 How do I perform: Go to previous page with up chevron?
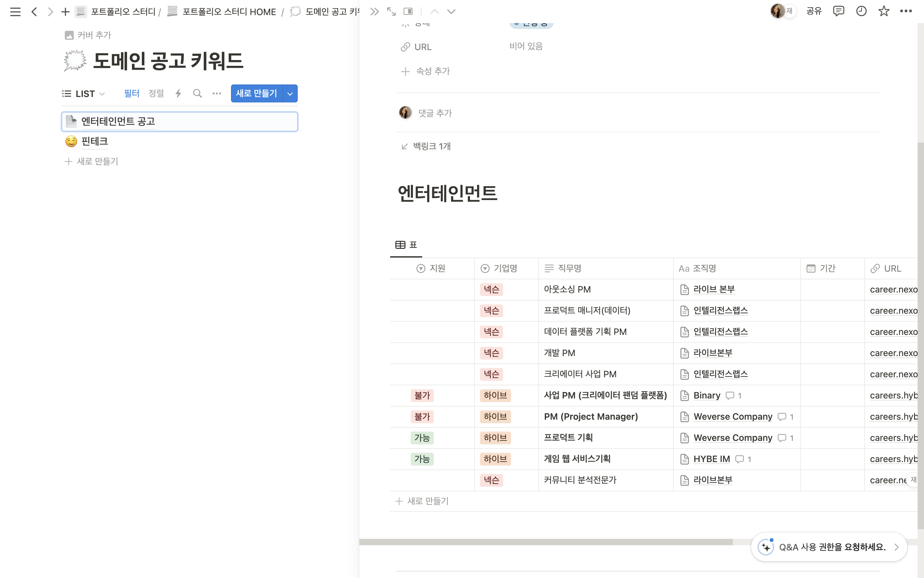[x=434, y=12]
